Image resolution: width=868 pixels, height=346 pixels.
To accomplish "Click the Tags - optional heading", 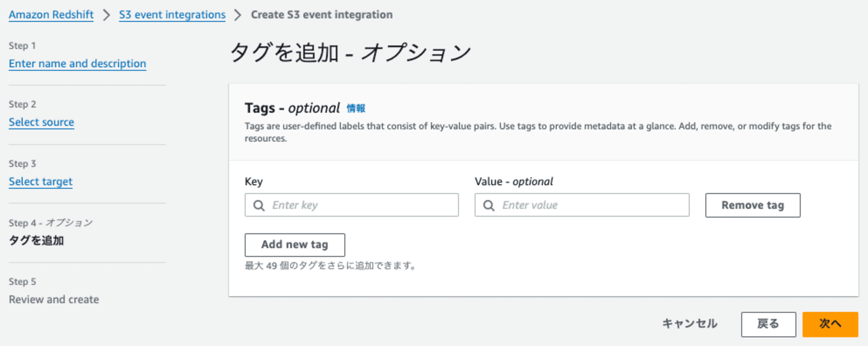I will click(292, 108).
